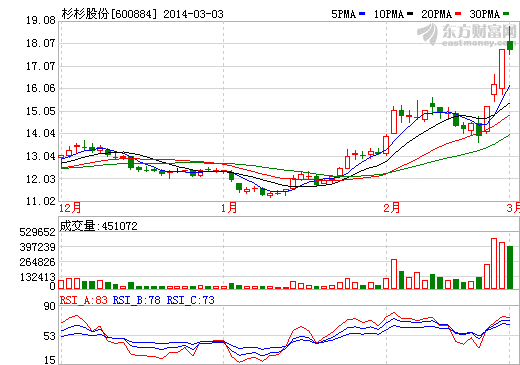Click the 15.05 price axis label
520x365 pixels.
[x=41, y=111]
